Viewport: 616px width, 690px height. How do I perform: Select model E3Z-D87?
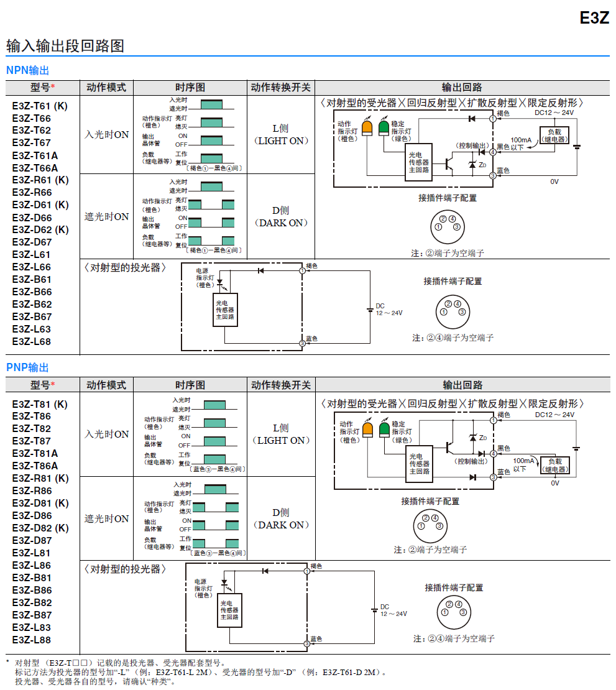pyautogui.click(x=32, y=540)
